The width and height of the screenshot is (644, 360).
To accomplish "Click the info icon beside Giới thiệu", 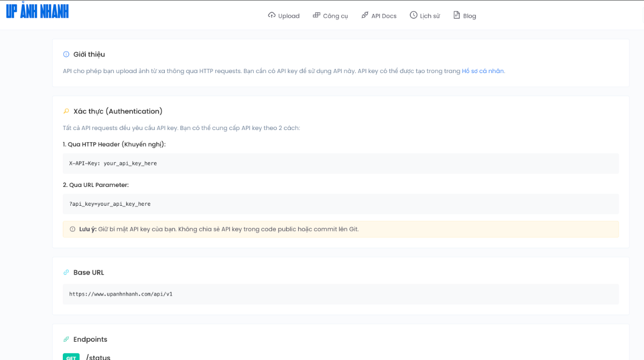I will pyautogui.click(x=67, y=54).
